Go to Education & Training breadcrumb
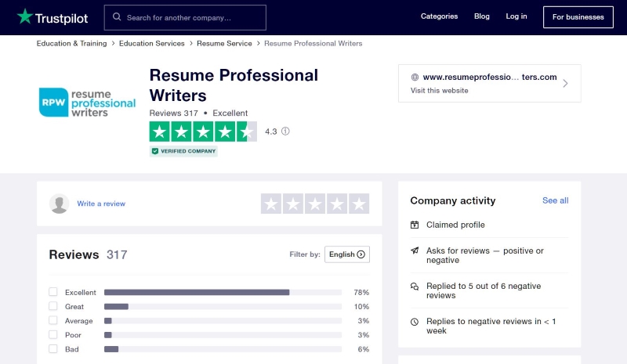 [71, 43]
